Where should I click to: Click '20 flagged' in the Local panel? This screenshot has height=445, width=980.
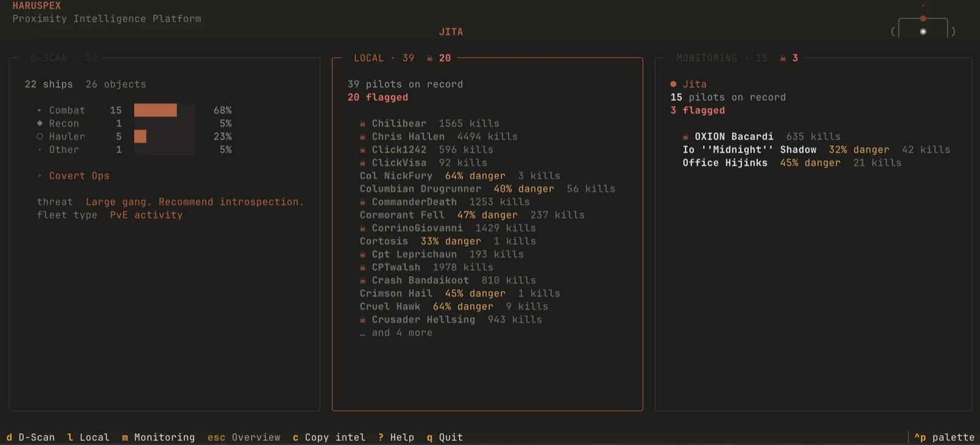pos(378,97)
